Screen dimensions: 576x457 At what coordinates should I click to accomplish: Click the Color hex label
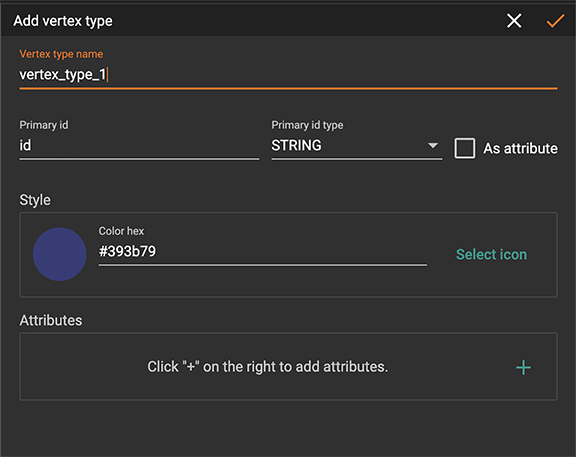[x=121, y=231]
